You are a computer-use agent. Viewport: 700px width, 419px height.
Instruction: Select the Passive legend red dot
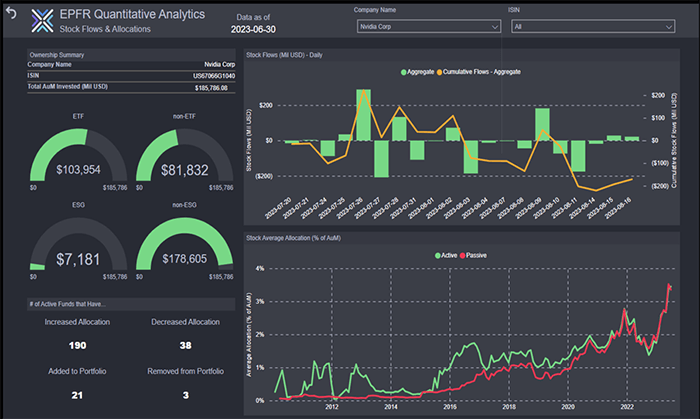(462, 256)
